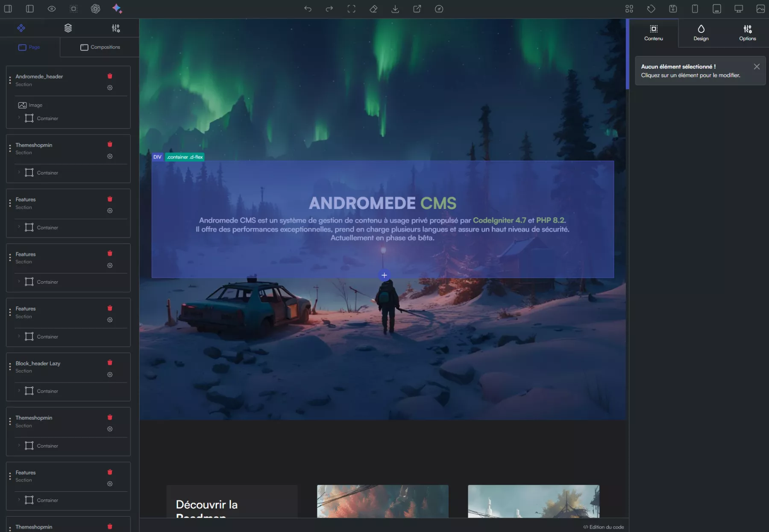Click the save icon
Screen dimensions: 769x532
tap(673, 9)
